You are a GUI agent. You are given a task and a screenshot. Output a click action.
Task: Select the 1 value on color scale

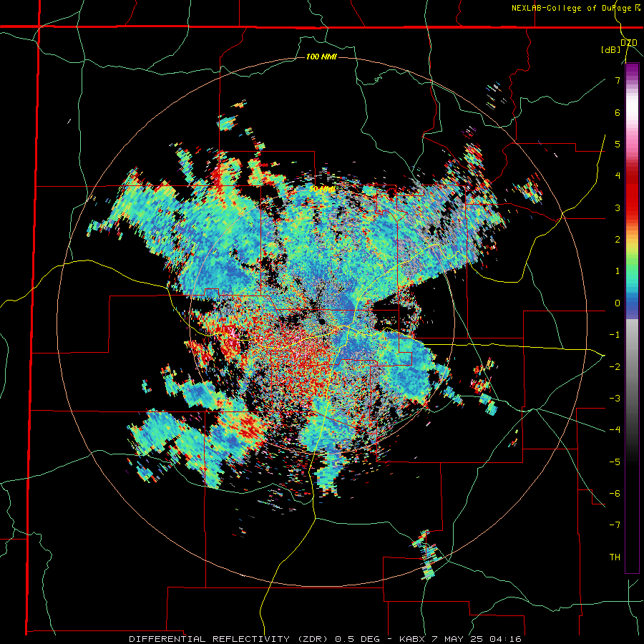pos(618,271)
